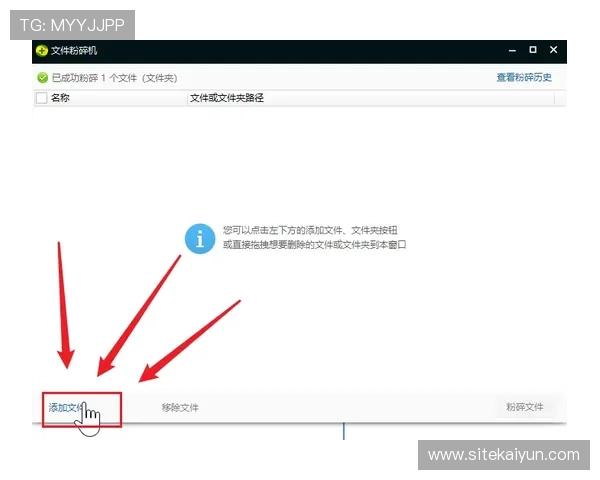This screenshot has width=600, height=480.
Task: Click the blue info icon
Action: click(200, 239)
